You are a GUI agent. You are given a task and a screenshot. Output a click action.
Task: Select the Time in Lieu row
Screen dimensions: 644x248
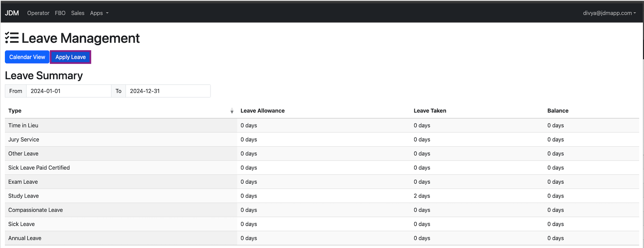click(23, 125)
